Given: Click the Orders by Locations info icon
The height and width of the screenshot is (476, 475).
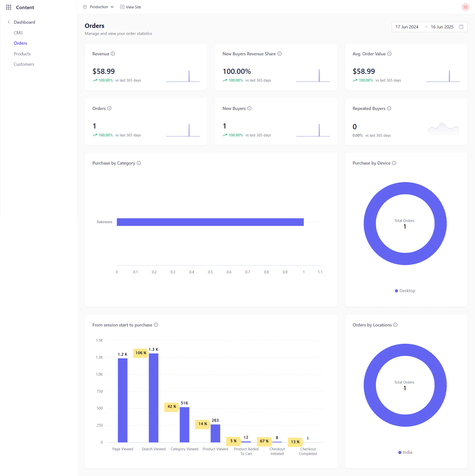Looking at the screenshot, I should (395, 325).
